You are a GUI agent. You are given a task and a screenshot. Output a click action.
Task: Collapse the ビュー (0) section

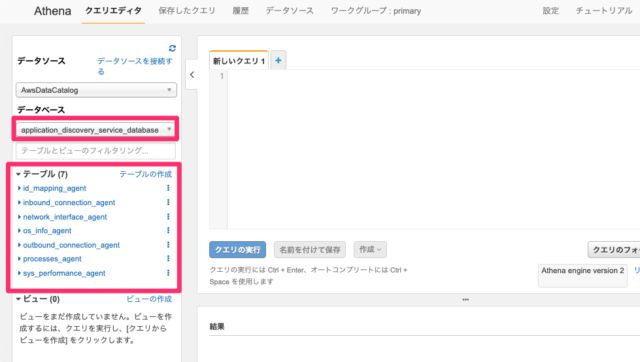pyautogui.click(x=18, y=299)
